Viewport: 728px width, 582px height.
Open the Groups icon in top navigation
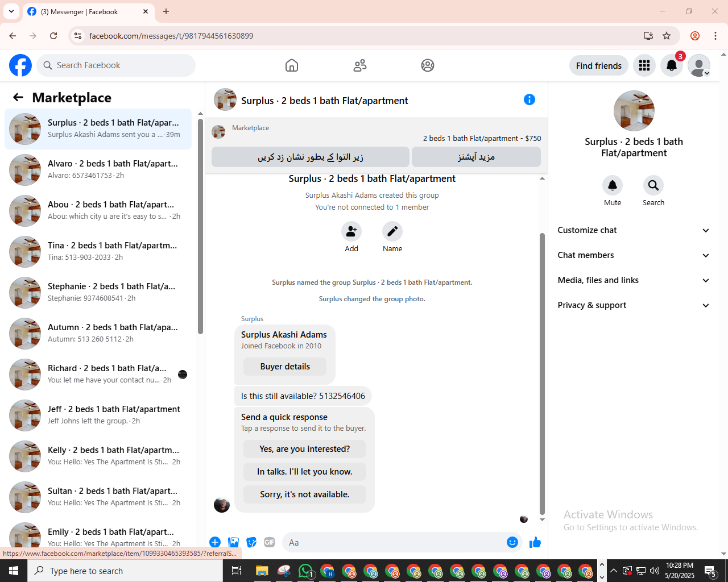428,65
